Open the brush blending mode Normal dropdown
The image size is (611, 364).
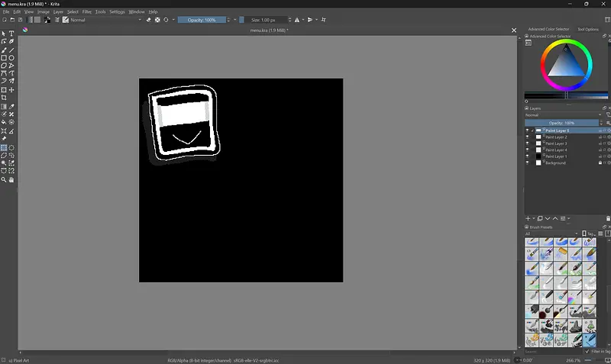[x=107, y=20]
